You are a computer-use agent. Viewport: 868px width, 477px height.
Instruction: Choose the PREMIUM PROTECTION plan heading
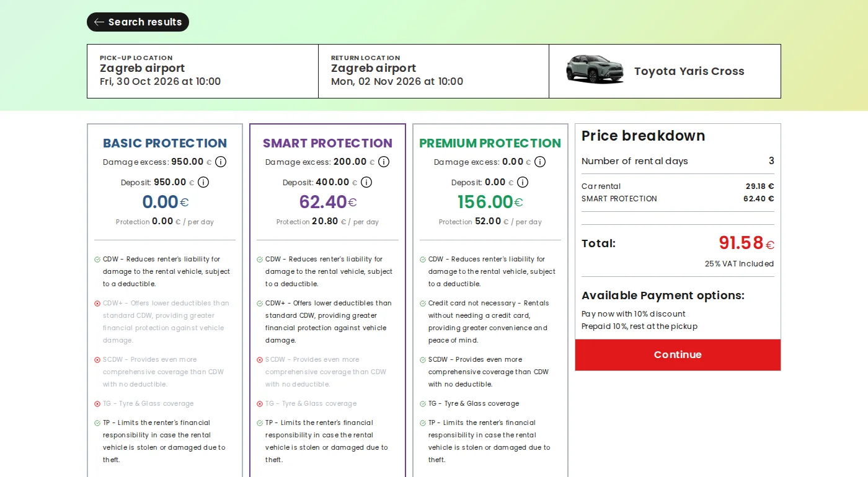point(490,143)
